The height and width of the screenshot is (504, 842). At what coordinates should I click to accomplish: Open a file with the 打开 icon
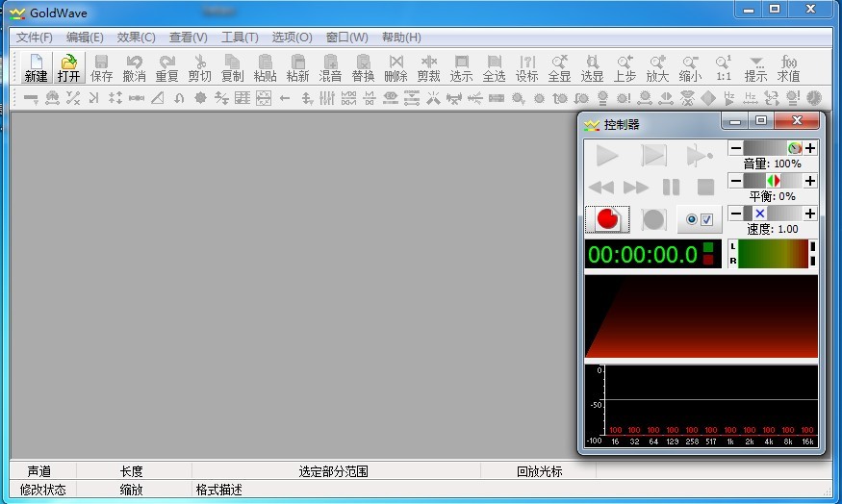68,67
